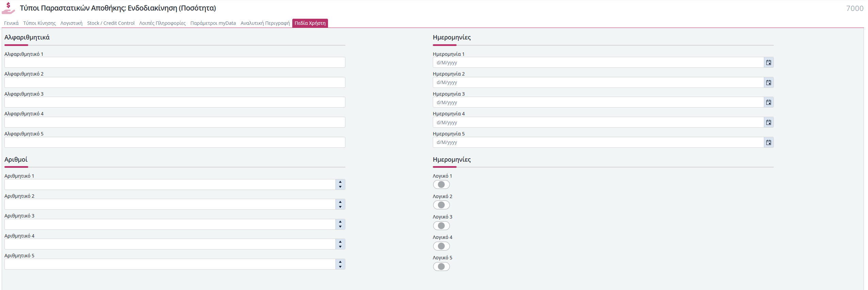Open the Stock / Credit Control tab
This screenshot has height=290, width=868.
111,23
